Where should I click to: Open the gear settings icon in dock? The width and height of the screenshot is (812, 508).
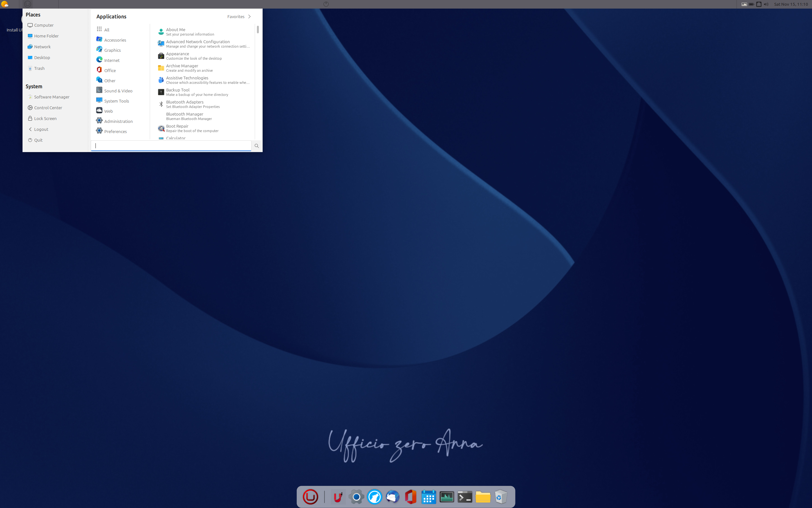pyautogui.click(x=356, y=497)
